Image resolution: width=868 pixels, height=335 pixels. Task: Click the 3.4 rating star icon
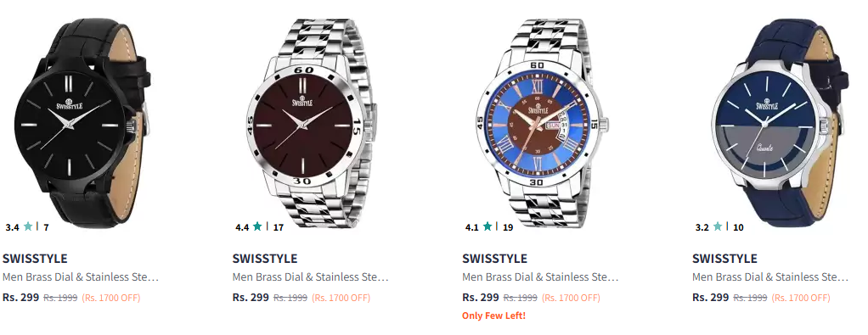click(28, 226)
